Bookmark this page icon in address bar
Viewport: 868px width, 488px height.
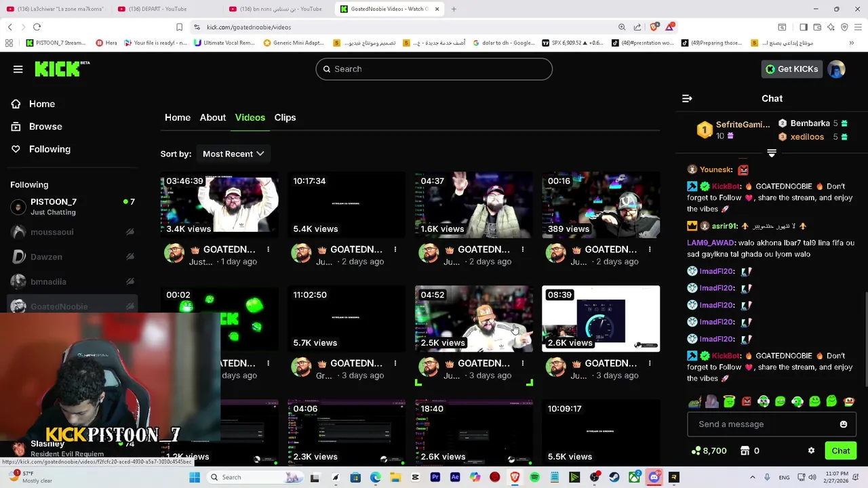tap(179, 27)
